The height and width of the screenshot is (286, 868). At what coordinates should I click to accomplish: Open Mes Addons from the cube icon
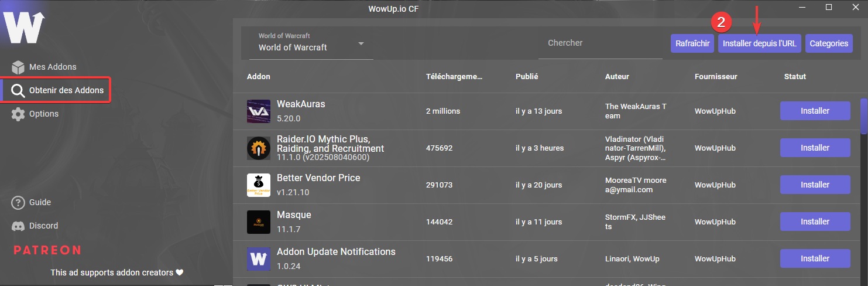tap(18, 67)
